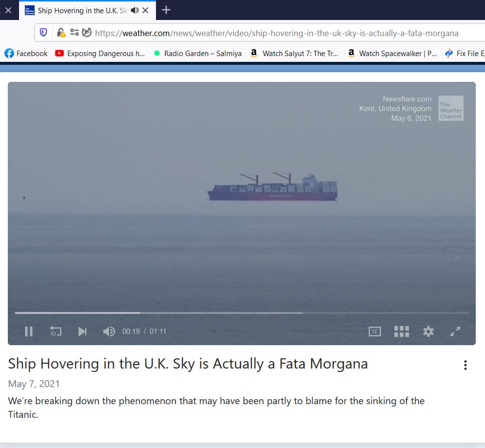Mute the tab via speaker icon
485x448 pixels.
[x=135, y=10]
